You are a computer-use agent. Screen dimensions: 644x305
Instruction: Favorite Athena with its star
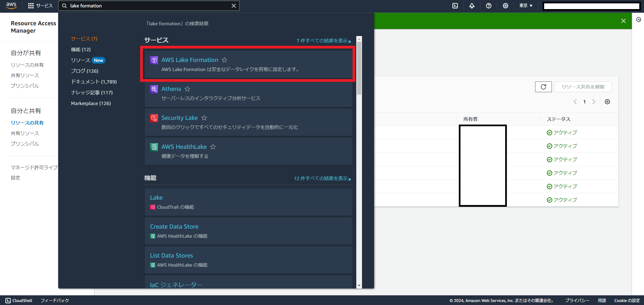coord(187,89)
